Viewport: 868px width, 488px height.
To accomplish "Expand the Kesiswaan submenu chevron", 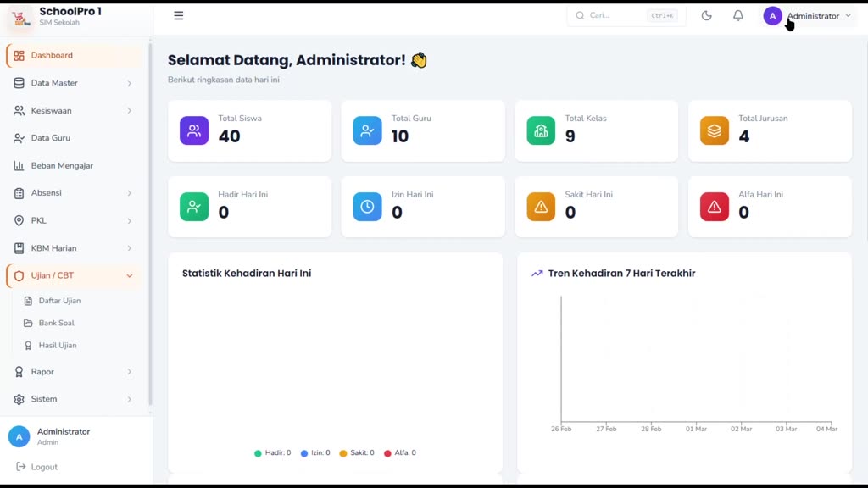I will click(129, 111).
